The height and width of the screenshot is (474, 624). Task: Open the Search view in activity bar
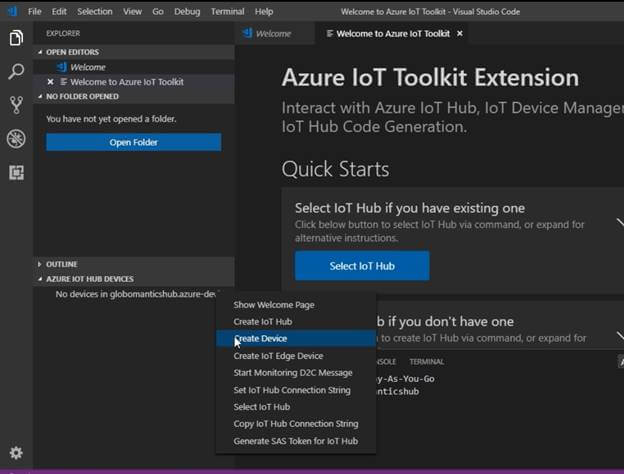[x=16, y=72]
